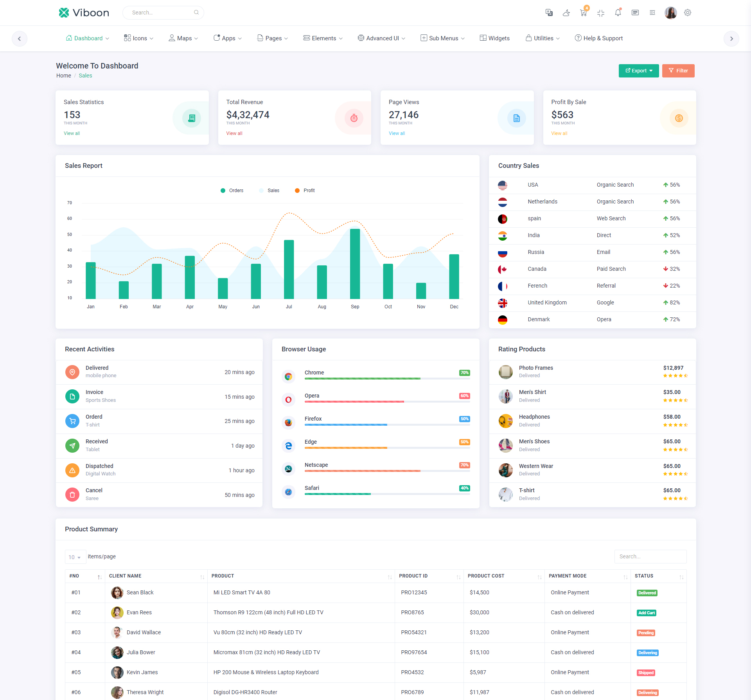Click the orange Filter button
Image resolution: width=751 pixels, height=700 pixels.
pos(678,71)
